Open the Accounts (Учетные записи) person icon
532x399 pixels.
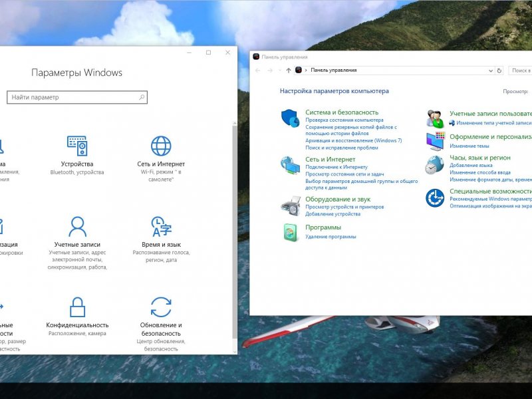(x=77, y=226)
